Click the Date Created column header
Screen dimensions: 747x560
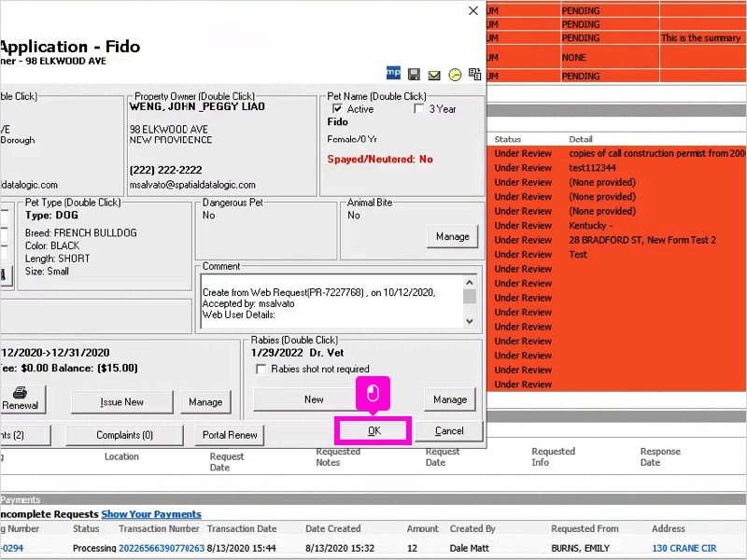click(x=332, y=528)
